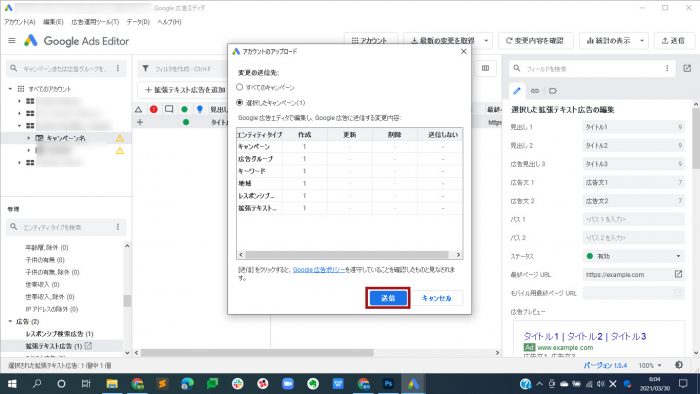The width and height of the screenshot is (700, 394).
Task: Open データ(D) menu
Action: click(138, 22)
